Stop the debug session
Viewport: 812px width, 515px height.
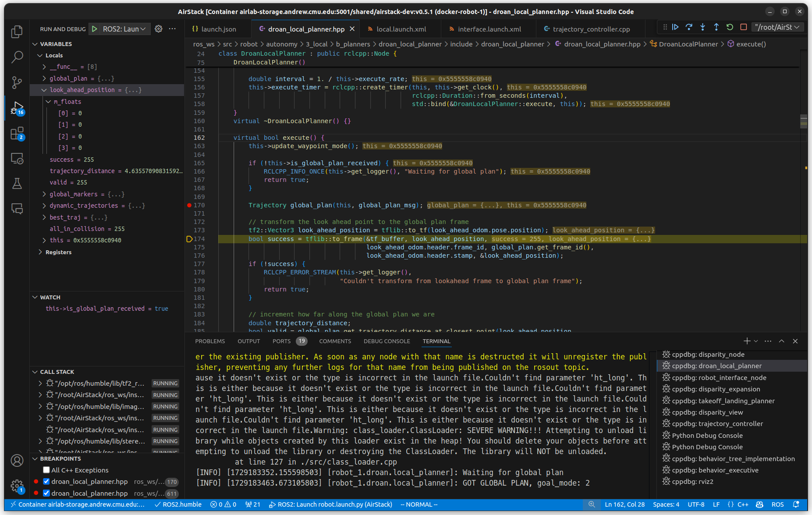pyautogui.click(x=743, y=27)
